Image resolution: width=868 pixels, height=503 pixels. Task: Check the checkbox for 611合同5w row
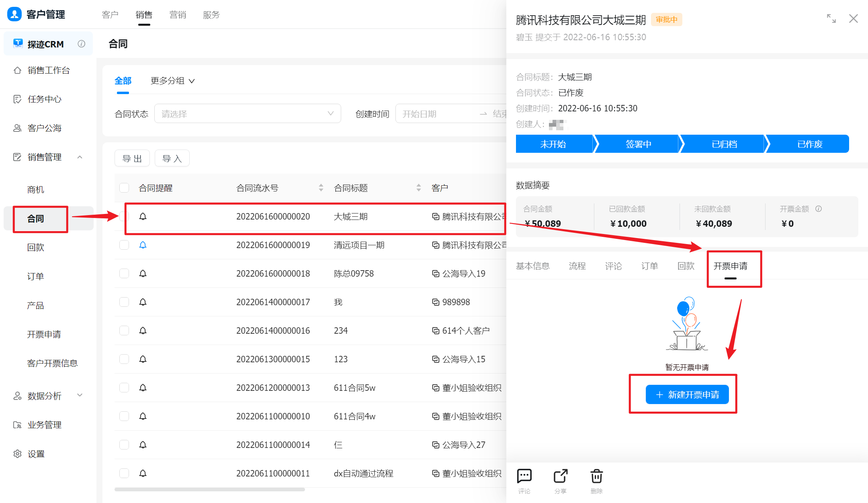click(x=124, y=388)
